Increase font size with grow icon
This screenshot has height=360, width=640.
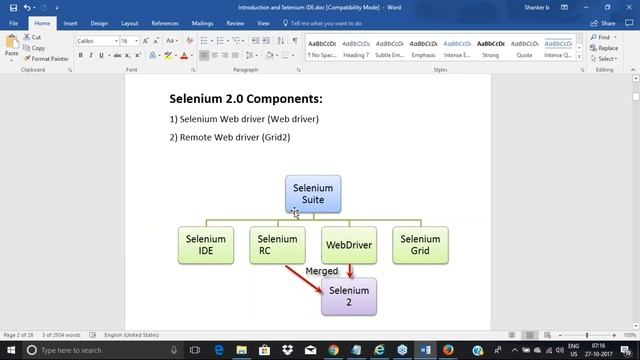click(146, 41)
